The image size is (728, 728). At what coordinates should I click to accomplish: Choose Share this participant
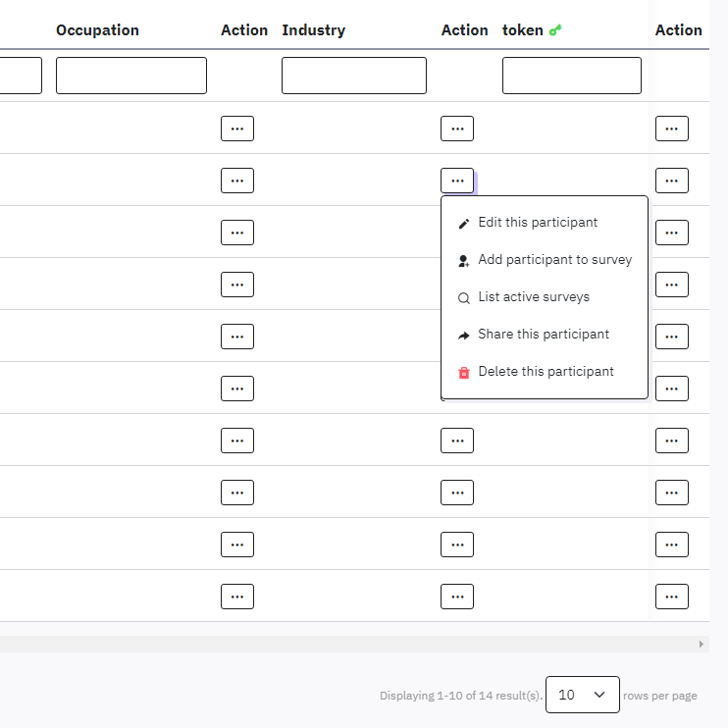click(544, 335)
